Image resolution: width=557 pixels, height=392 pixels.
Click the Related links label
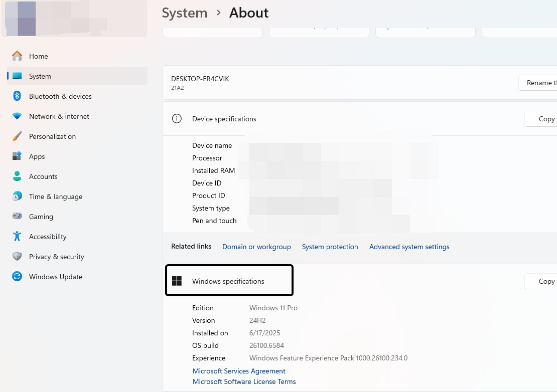point(191,246)
